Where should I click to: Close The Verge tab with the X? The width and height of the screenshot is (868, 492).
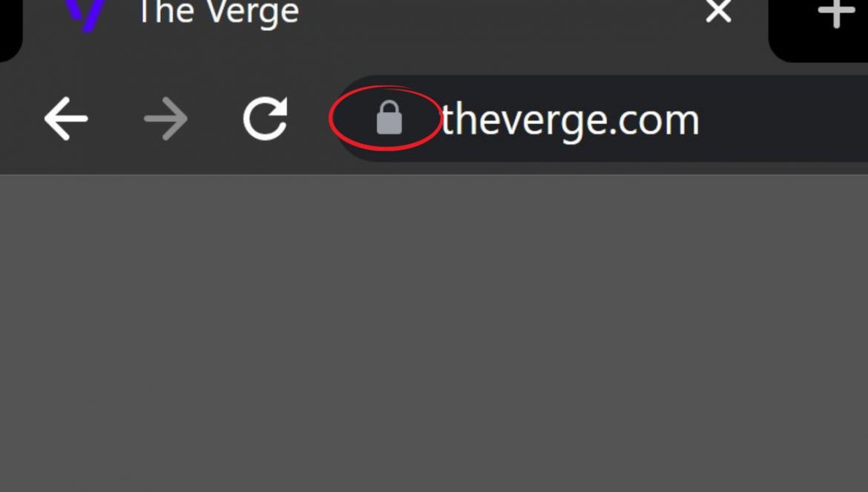pos(719,11)
